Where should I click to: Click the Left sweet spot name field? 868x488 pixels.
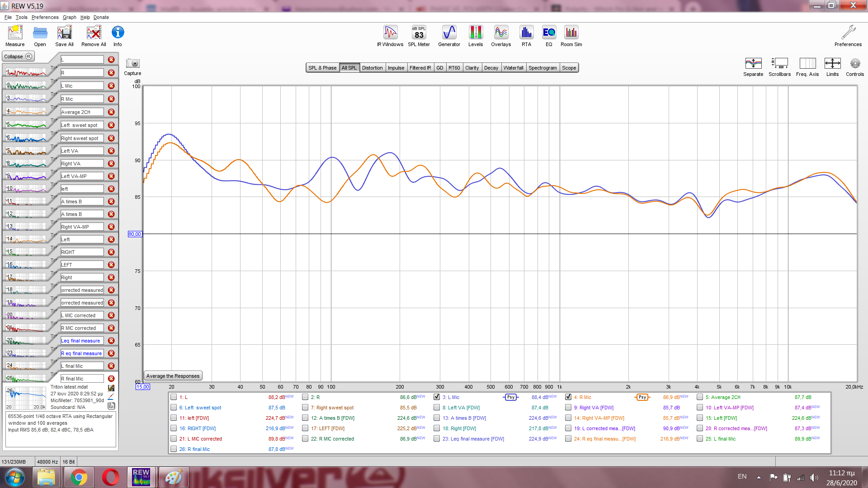coord(82,125)
